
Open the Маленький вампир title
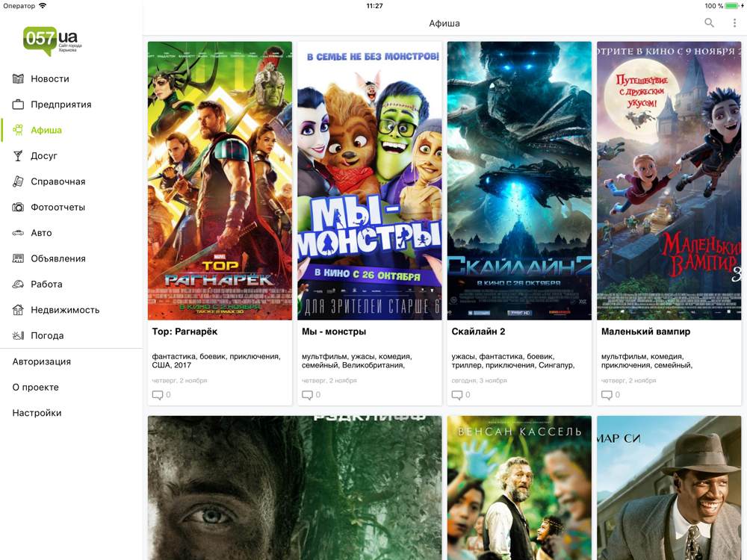[x=645, y=332]
